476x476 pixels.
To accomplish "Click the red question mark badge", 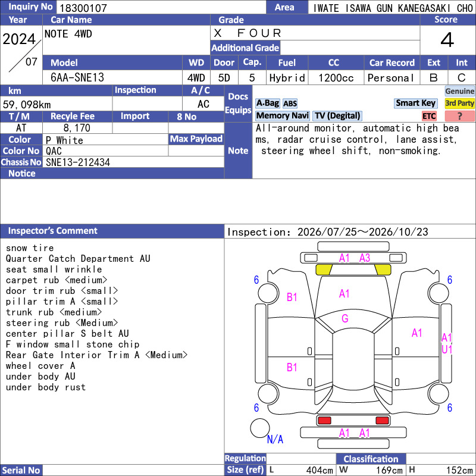I will pos(459,116).
